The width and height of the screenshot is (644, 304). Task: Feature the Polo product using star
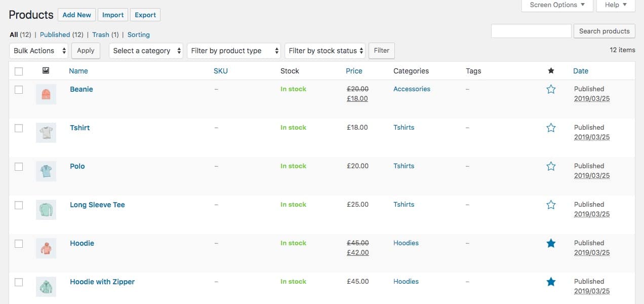pyautogui.click(x=551, y=166)
